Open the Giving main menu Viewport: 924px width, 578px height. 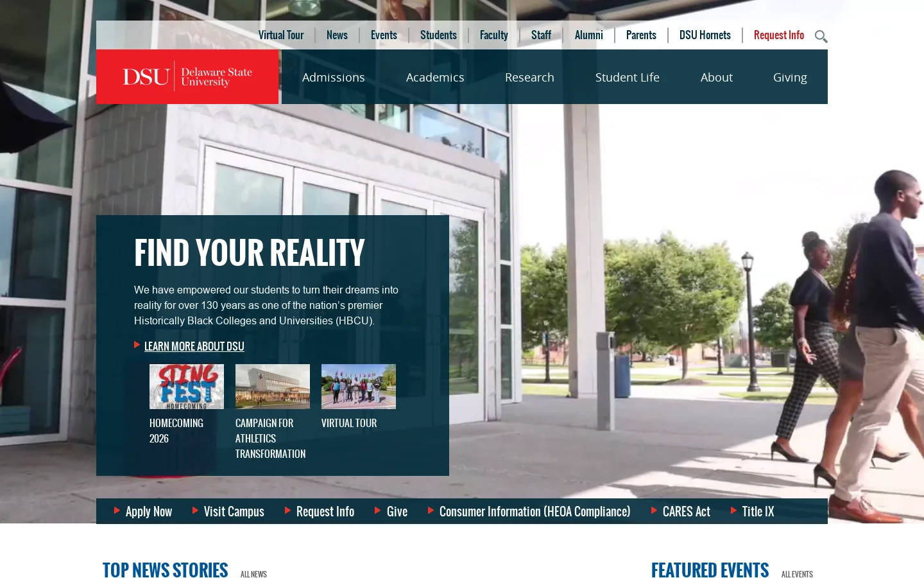point(790,77)
